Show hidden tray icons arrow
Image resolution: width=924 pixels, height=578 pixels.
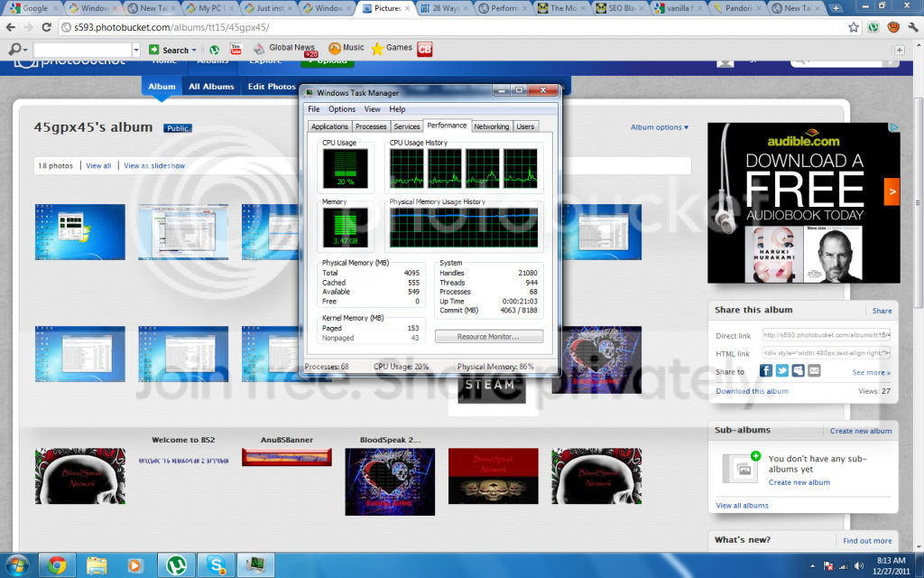pos(813,566)
